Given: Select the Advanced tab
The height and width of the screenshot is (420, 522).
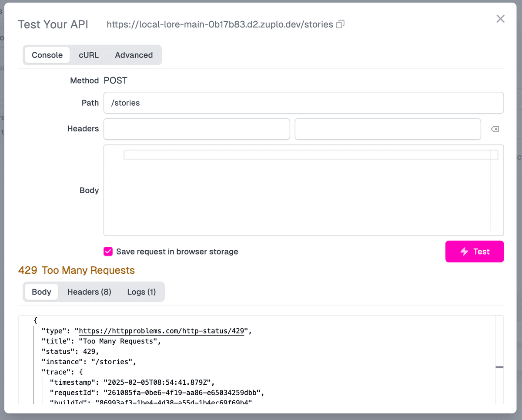Looking at the screenshot, I should (x=134, y=55).
